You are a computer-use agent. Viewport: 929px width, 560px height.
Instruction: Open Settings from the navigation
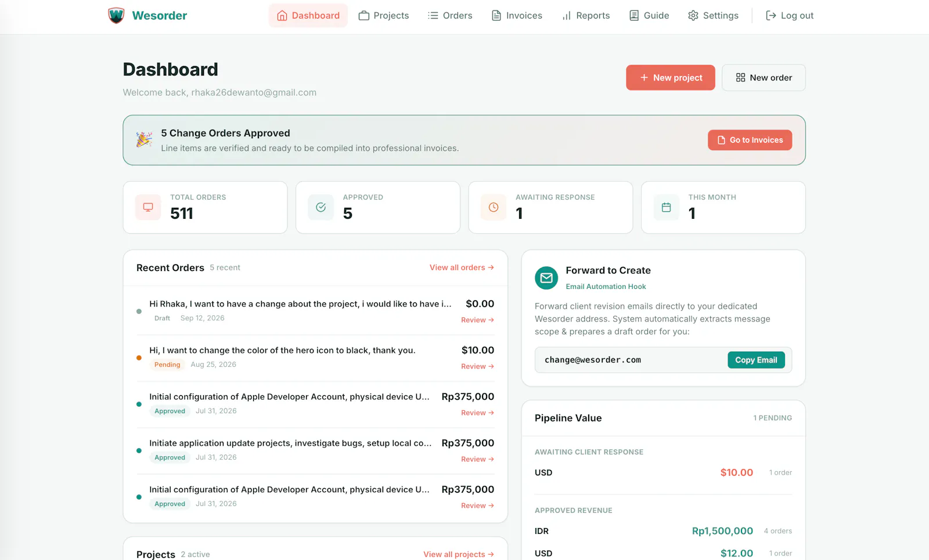(713, 16)
